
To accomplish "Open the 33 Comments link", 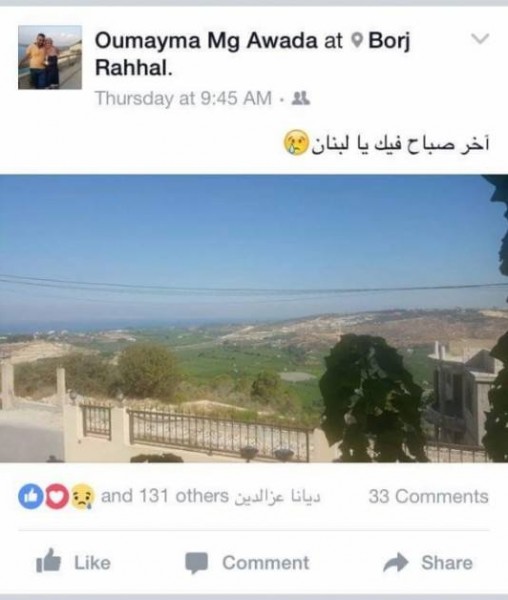I will [x=428, y=496].
